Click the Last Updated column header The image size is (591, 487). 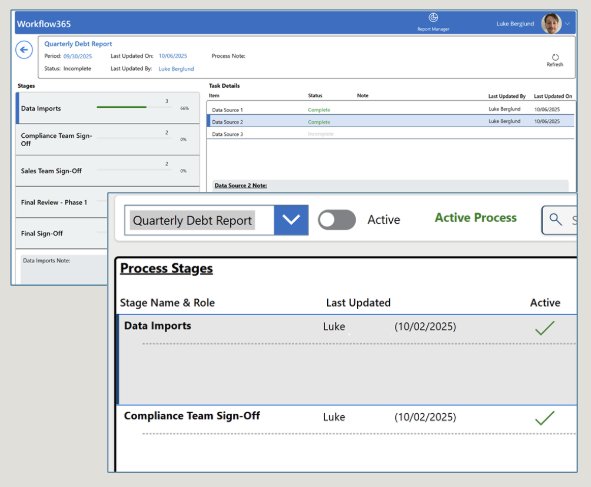tap(358, 303)
